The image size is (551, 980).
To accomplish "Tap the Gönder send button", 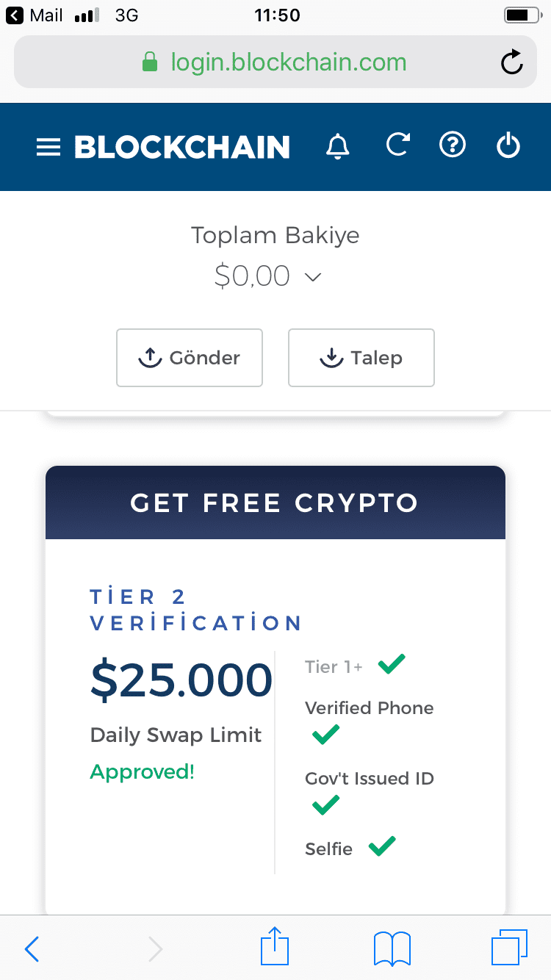I will pyautogui.click(x=190, y=358).
